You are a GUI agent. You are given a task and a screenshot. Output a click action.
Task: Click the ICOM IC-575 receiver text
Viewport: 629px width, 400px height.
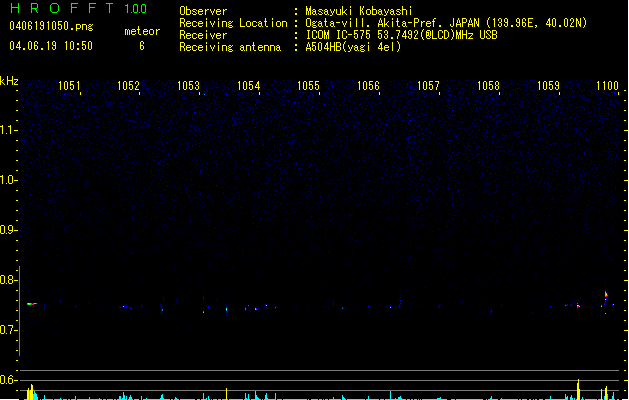pyautogui.click(x=401, y=35)
